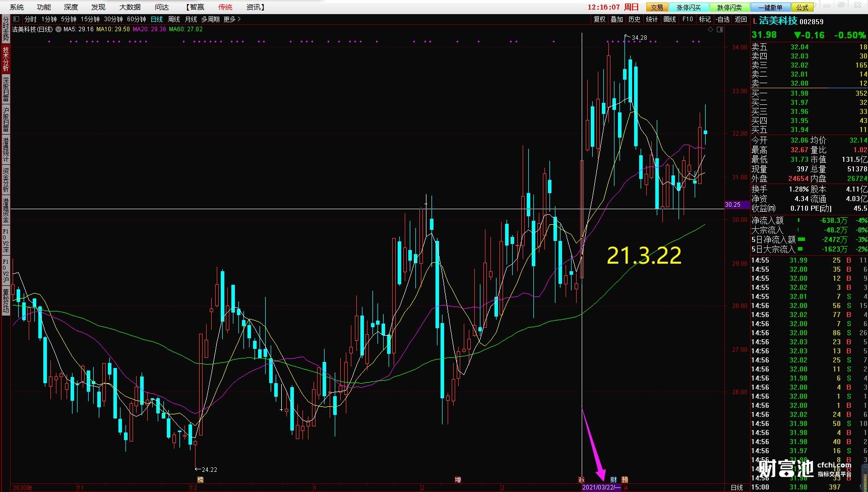Click the 卖一 price 32.00 row
The image size is (868, 492).
[x=809, y=83]
